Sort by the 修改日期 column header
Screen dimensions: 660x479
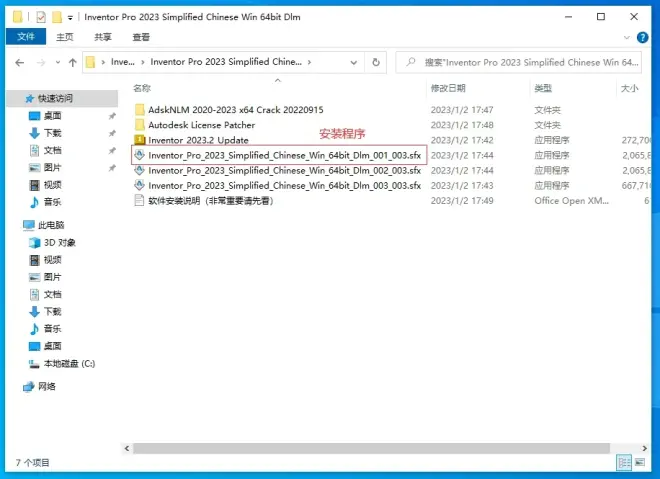click(x=448, y=88)
